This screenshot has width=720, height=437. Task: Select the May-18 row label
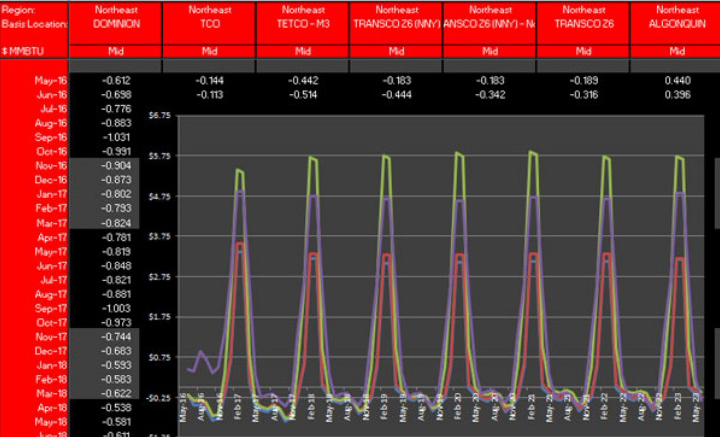pos(51,422)
